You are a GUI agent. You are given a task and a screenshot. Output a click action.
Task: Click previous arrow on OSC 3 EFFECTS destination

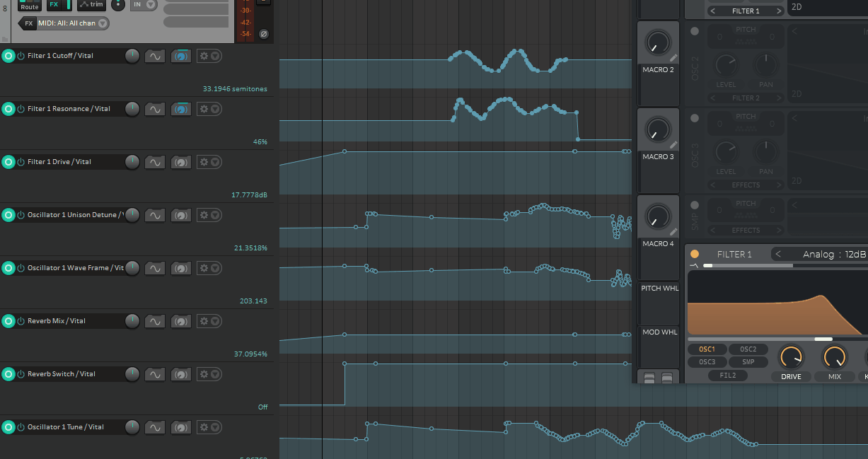point(713,185)
